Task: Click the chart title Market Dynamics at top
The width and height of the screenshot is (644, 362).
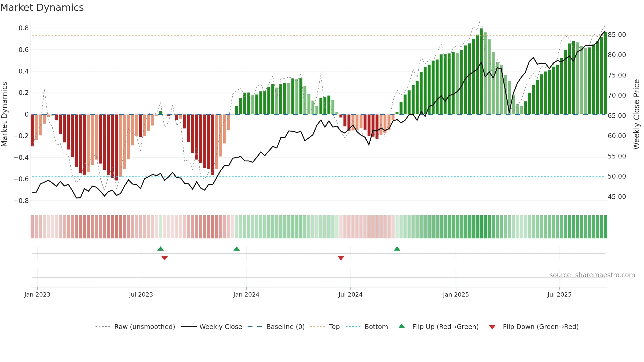Action: pyautogui.click(x=42, y=8)
